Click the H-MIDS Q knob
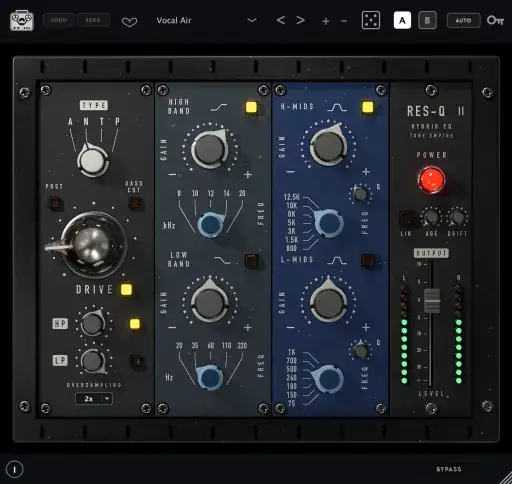This screenshot has height=484, width=512. click(x=360, y=194)
